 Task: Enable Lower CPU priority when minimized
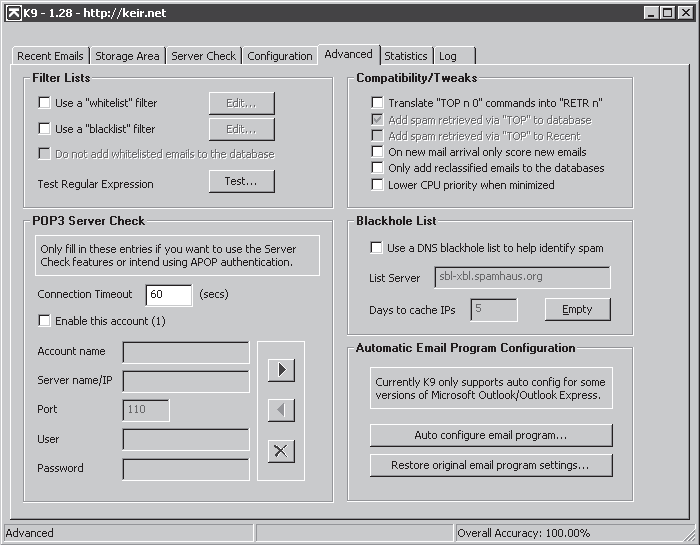[x=377, y=184]
